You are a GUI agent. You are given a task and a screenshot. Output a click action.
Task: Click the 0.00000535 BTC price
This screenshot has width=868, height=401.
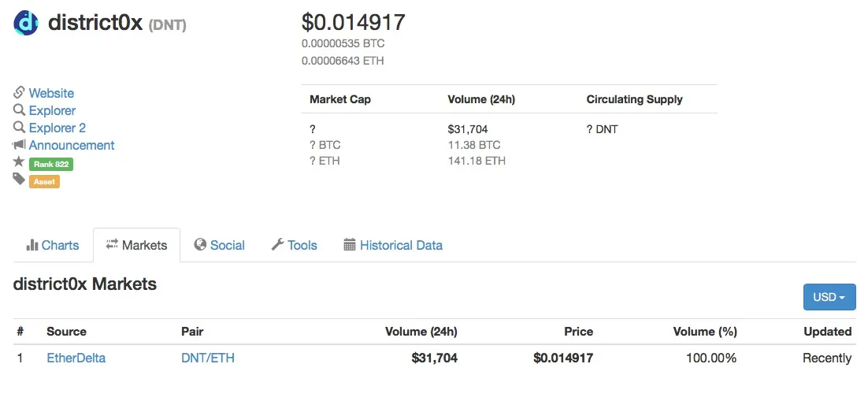pos(343,43)
